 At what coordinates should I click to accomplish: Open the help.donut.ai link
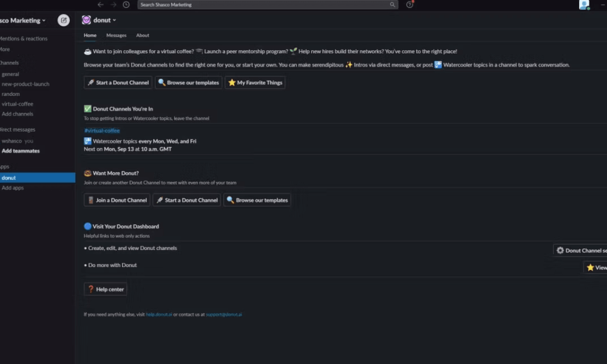click(159, 314)
